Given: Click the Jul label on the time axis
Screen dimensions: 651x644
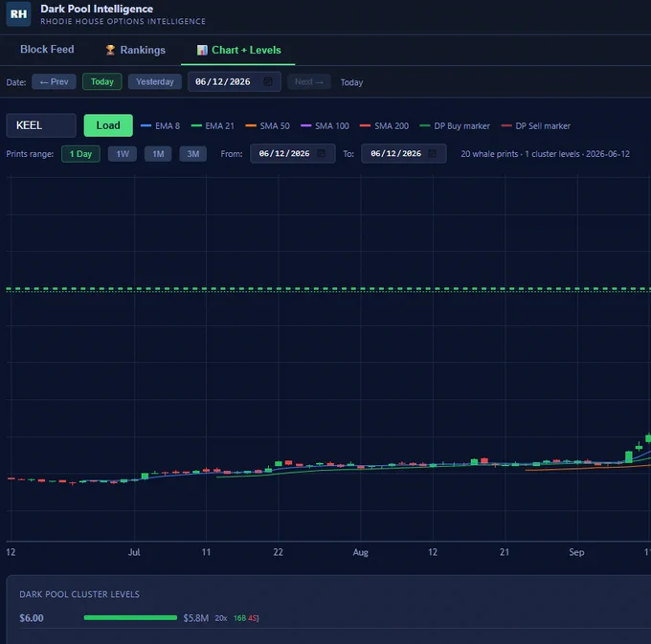Looking at the screenshot, I should pyautogui.click(x=134, y=552).
